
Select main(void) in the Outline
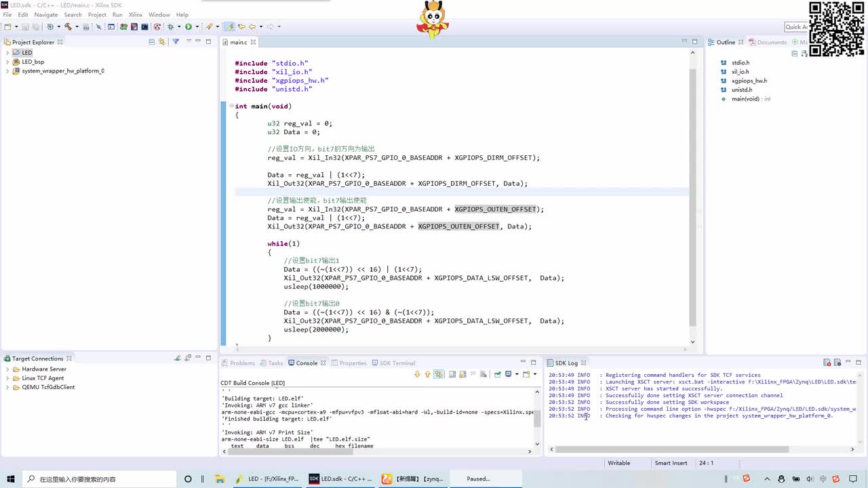746,99
